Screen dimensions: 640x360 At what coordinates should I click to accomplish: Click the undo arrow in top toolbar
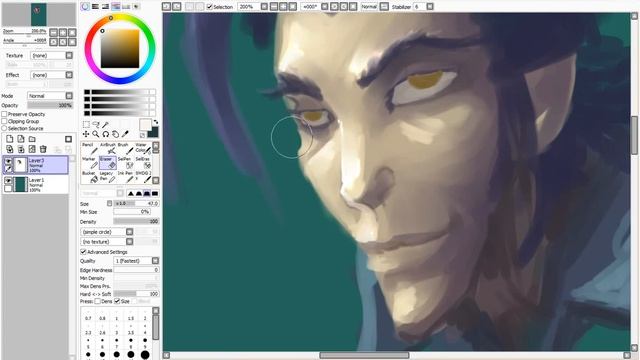click(167, 7)
